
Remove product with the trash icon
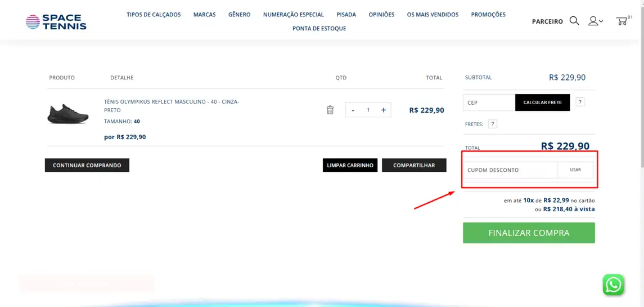pos(330,110)
